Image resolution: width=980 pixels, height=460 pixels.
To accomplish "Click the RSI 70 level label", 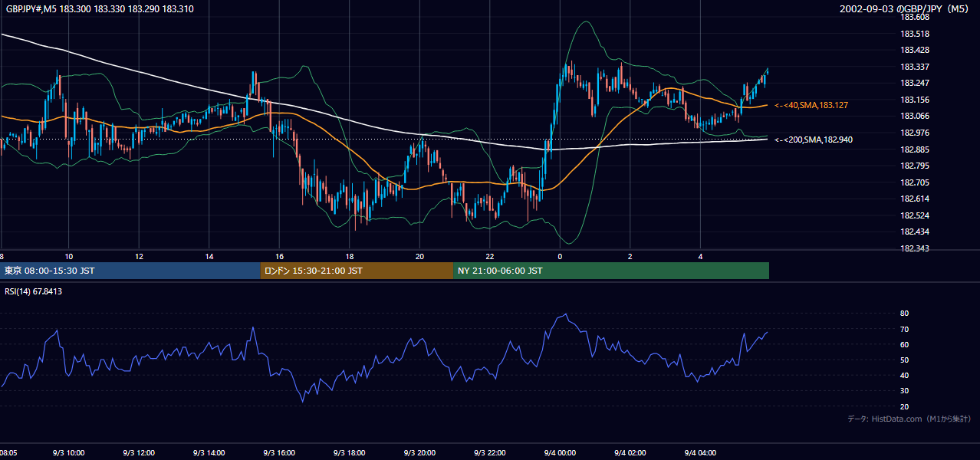I will click(x=904, y=329).
